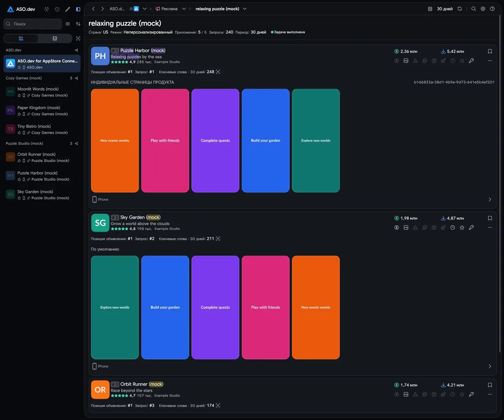Open the sidebar list view options icon
The image size is (504, 420).
[68, 24]
